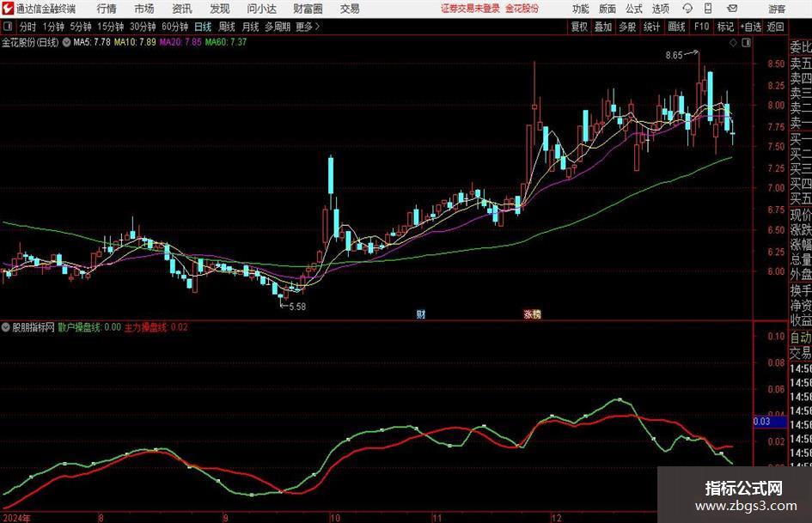Viewport: 812px width, 523px height.
Task: Open the 多周期 multi-period view
Action: tap(278, 27)
